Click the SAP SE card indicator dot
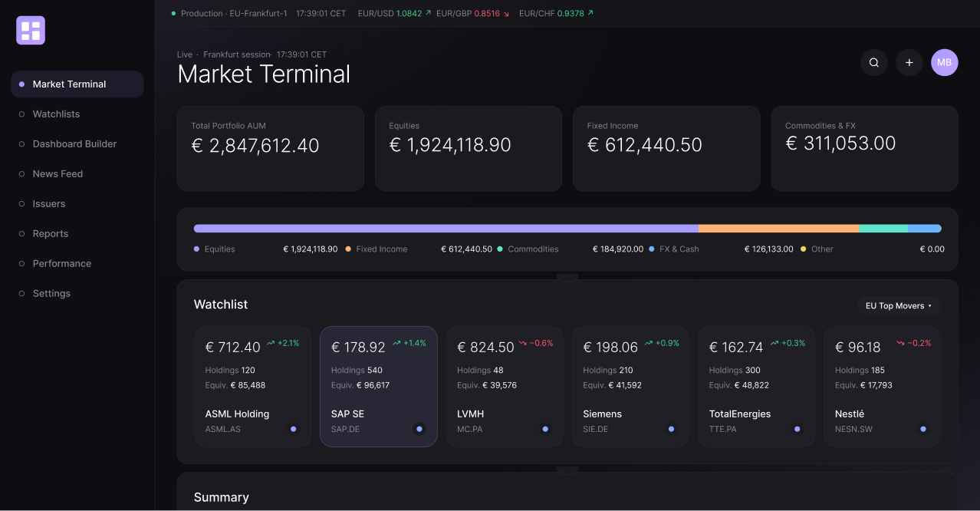 coord(419,429)
